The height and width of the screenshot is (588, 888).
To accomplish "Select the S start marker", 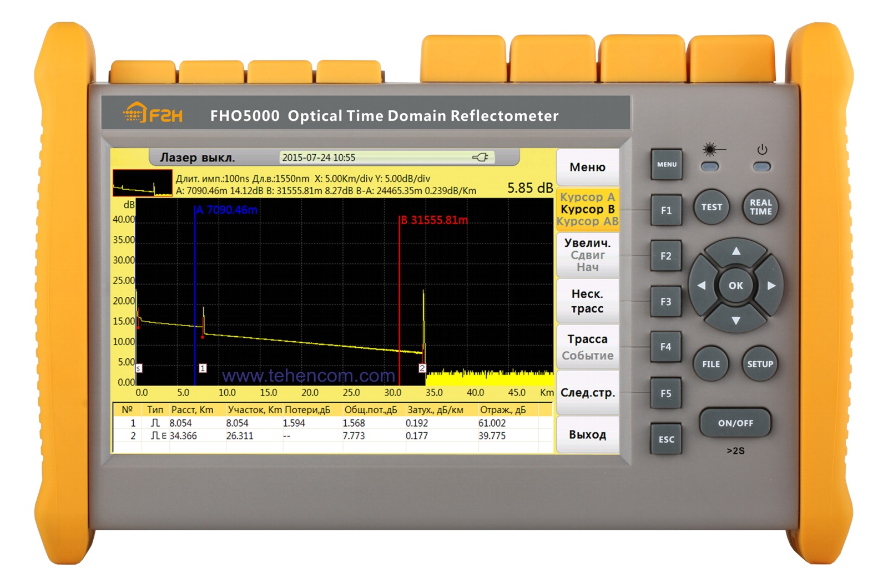I will [x=139, y=368].
